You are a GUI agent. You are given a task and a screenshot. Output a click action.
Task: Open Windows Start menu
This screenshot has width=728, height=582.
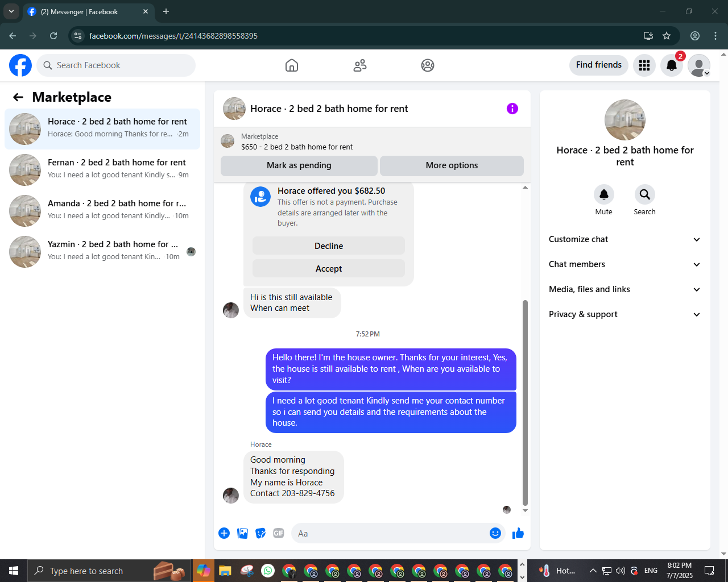click(14, 571)
